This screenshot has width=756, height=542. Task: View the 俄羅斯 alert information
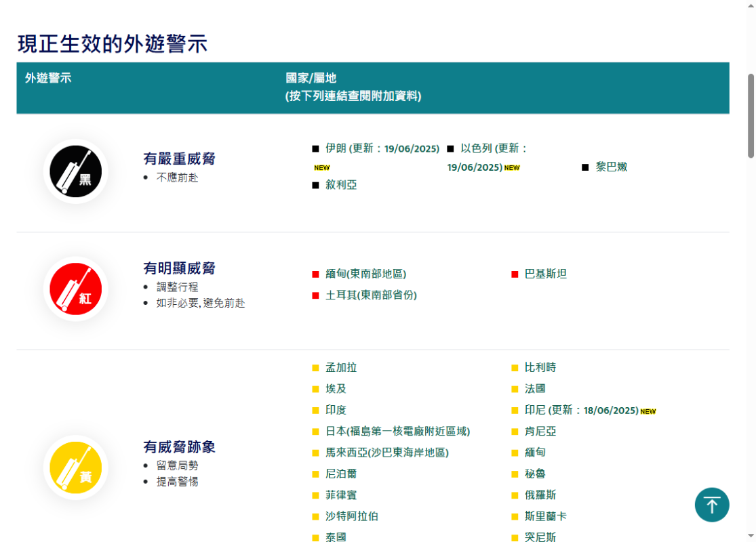pyautogui.click(x=540, y=495)
